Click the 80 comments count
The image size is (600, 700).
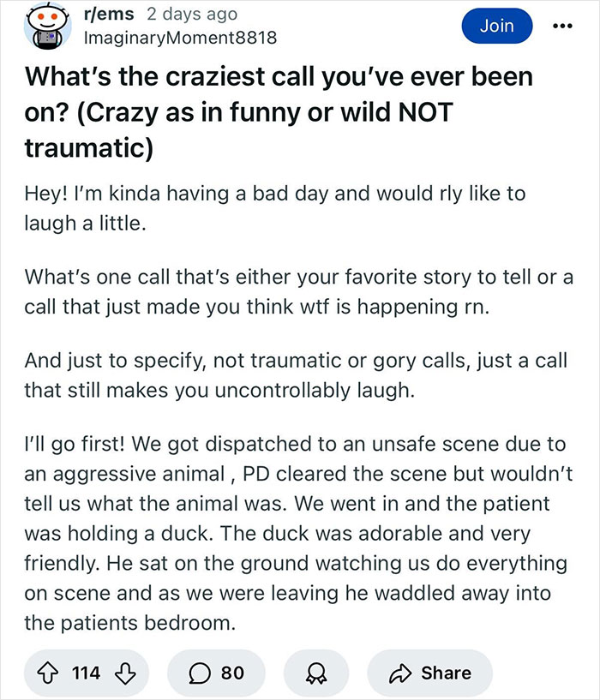click(x=232, y=673)
